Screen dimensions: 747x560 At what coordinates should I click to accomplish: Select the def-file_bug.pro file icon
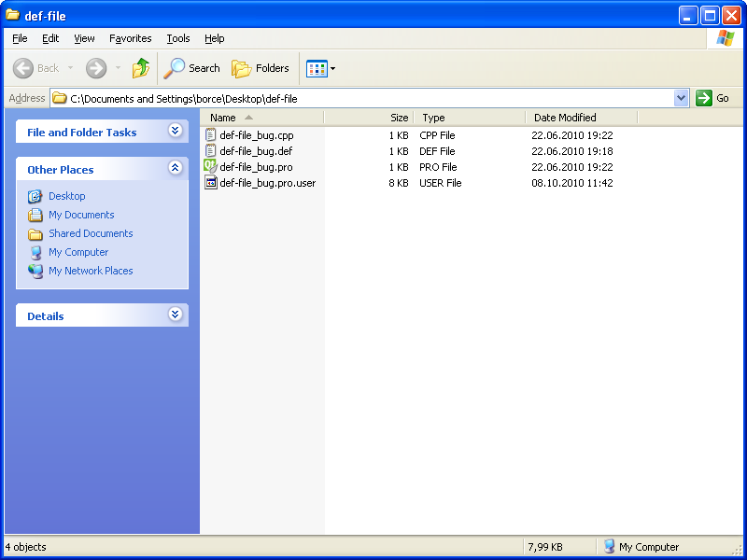pyautogui.click(x=210, y=167)
